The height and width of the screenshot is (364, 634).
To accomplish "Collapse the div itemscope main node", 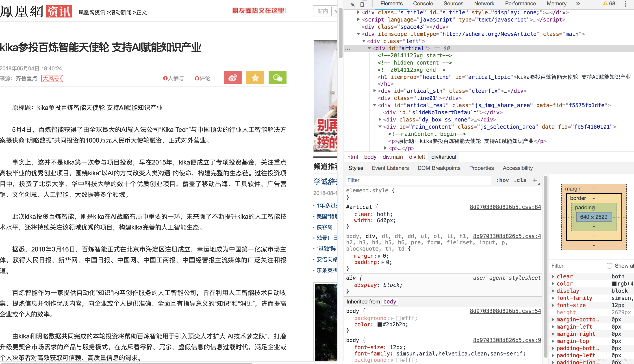I will [x=358, y=34].
